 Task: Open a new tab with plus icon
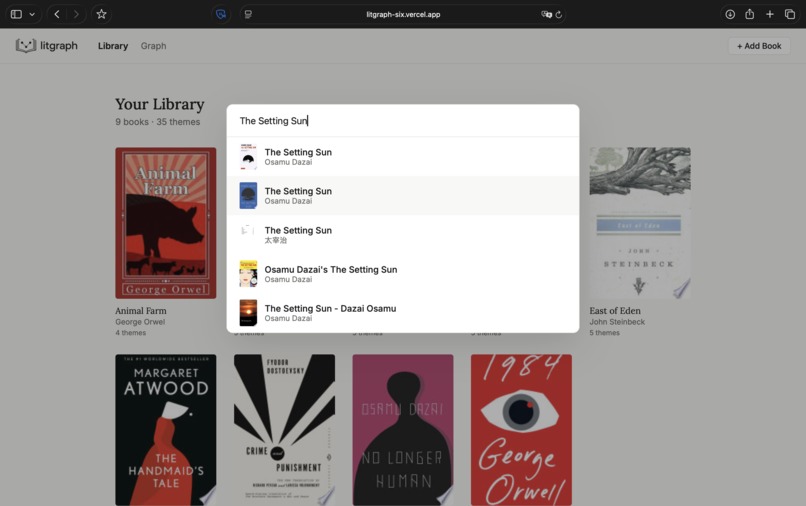(x=770, y=14)
